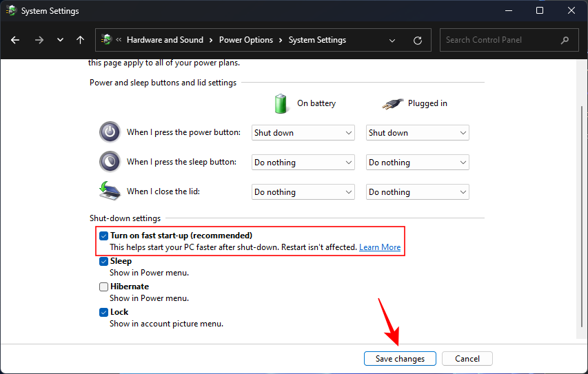This screenshot has width=588, height=374.
Task: Uncheck the Lock checkbox
Action: tap(103, 312)
